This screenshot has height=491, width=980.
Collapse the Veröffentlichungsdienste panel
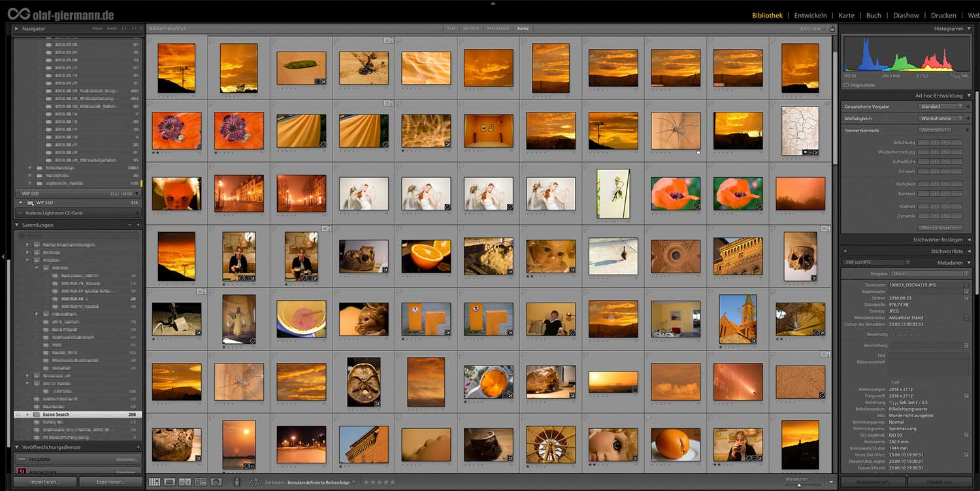17,447
